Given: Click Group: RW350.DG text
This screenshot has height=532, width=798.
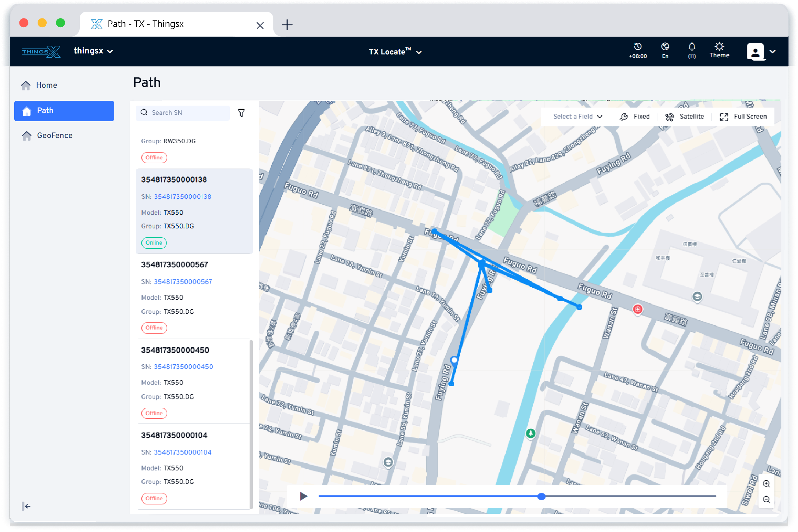Looking at the screenshot, I should coord(168,141).
